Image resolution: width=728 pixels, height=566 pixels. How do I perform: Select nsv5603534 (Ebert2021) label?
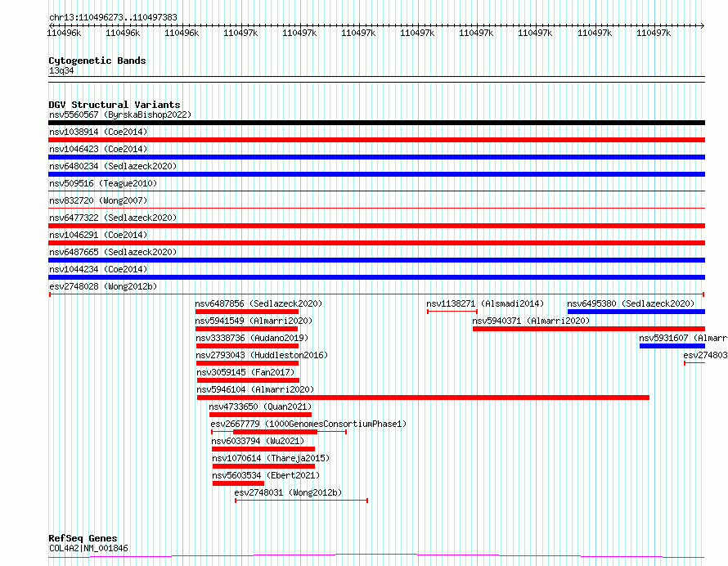click(266, 475)
